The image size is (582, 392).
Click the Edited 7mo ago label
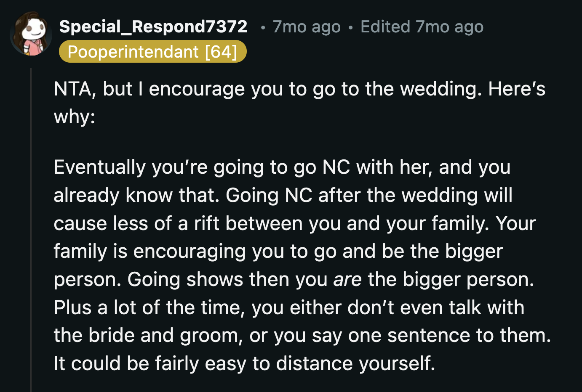coord(421,26)
